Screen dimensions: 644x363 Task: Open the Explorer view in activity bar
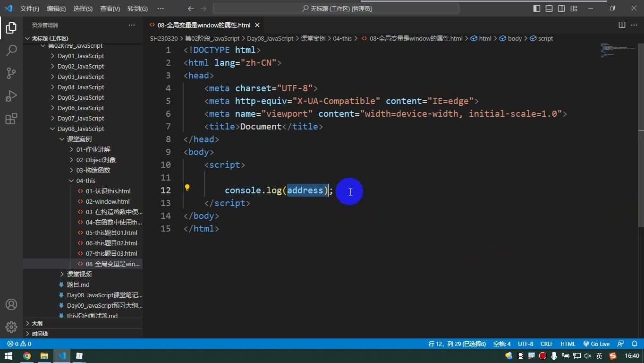[11, 28]
